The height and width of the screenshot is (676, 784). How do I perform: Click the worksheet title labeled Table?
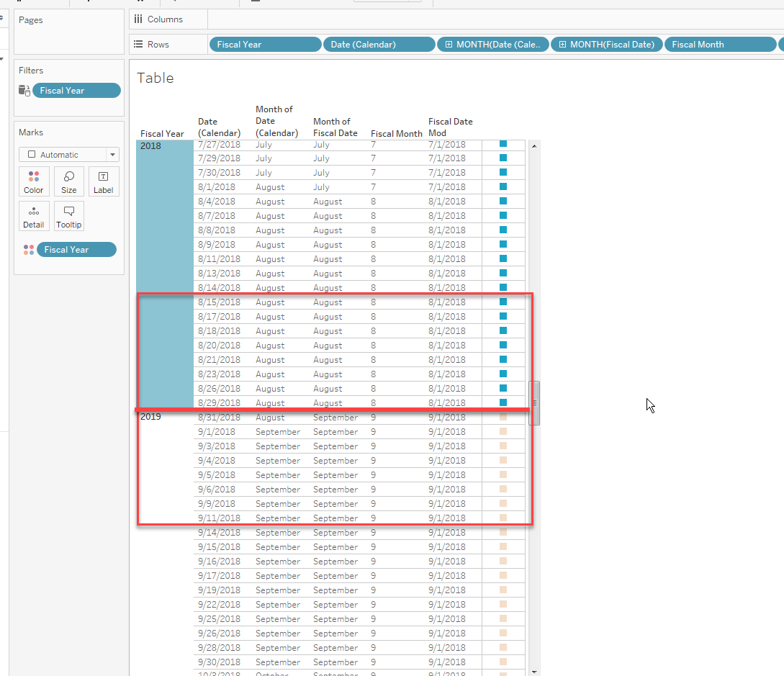(155, 78)
